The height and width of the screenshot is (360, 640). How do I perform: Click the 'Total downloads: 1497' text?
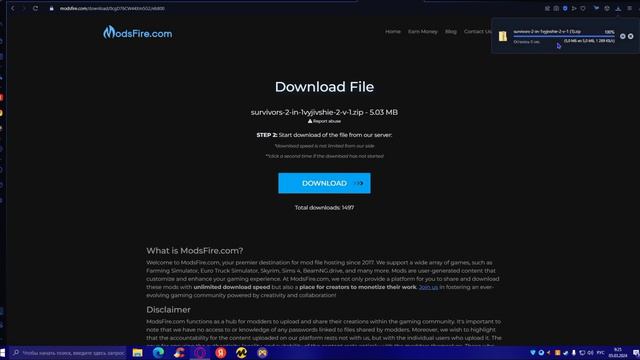[x=324, y=208]
